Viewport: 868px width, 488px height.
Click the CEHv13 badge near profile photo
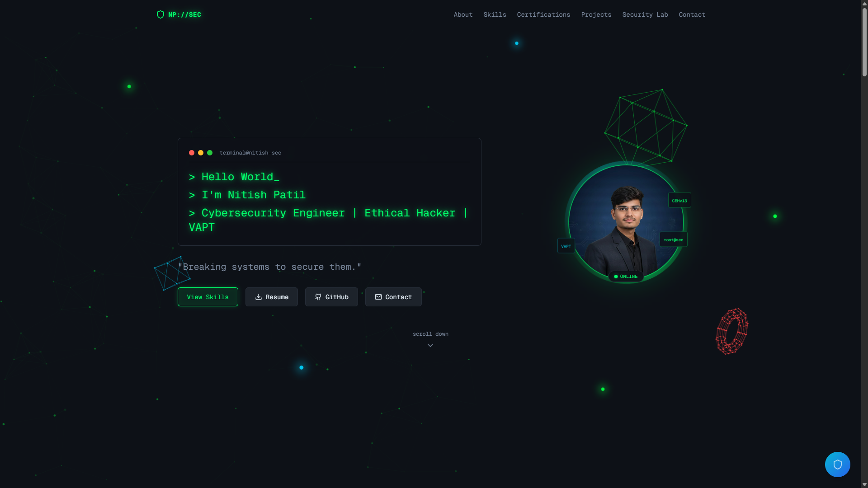click(679, 200)
